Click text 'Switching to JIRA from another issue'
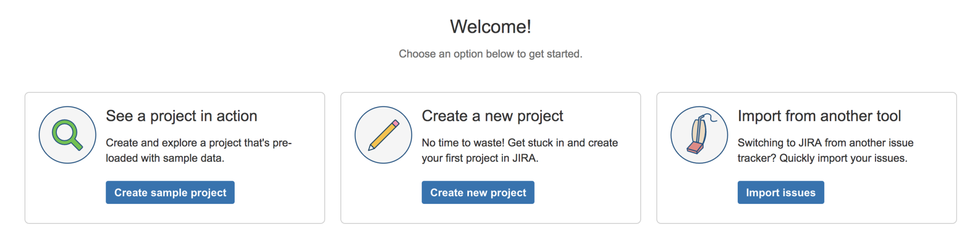 (x=825, y=143)
